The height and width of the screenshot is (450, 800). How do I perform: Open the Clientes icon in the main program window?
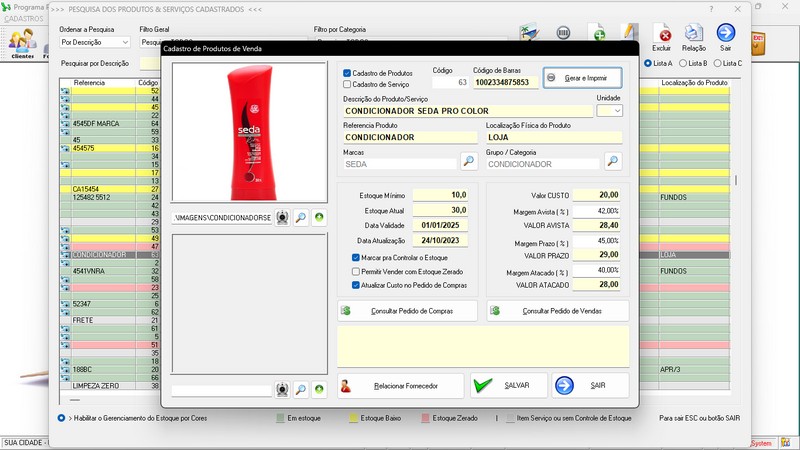[x=22, y=44]
